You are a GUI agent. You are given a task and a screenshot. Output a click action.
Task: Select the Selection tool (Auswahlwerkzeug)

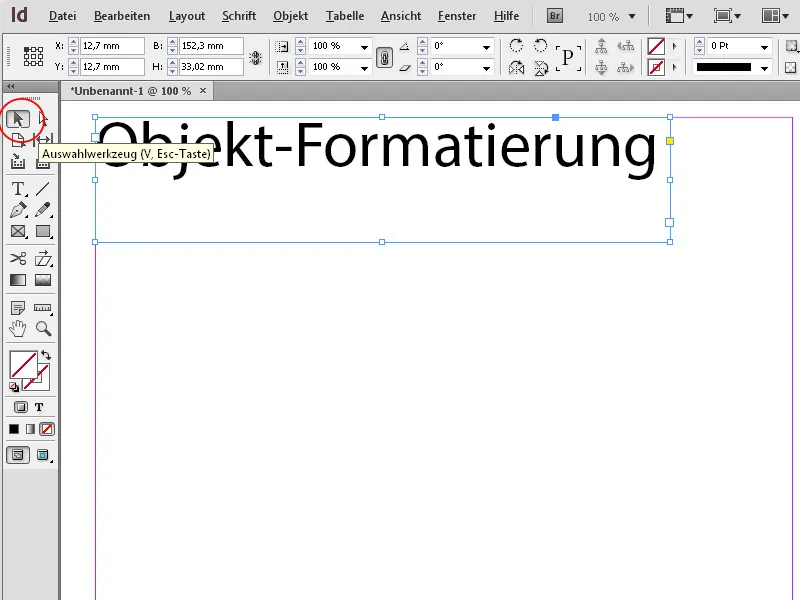click(18, 119)
